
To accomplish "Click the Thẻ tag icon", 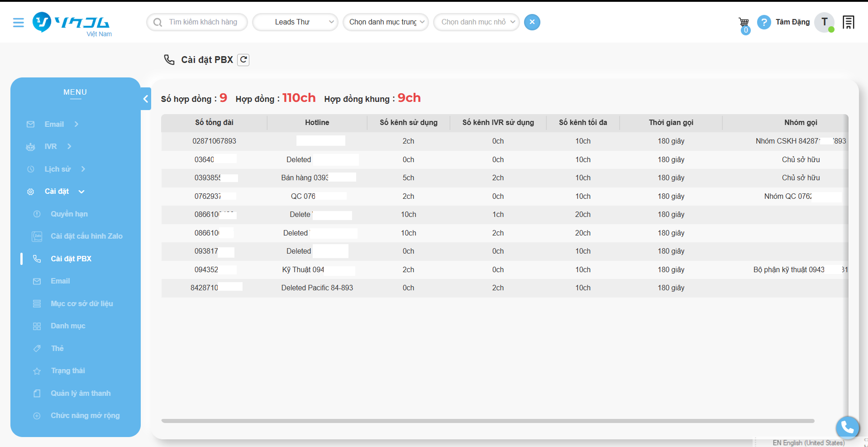I will pos(37,348).
